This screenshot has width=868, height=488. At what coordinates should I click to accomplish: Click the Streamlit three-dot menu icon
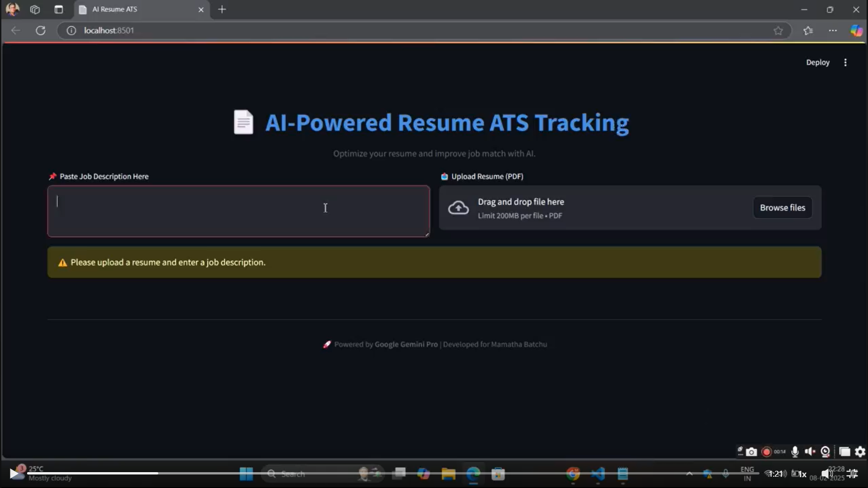coord(845,62)
